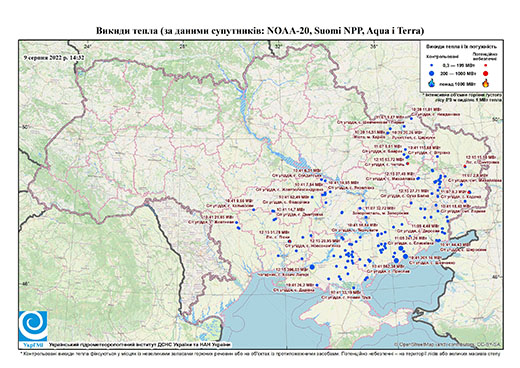Click the red marker near Yasna label
Screen dimensions: 520x368
click(x=289, y=241)
